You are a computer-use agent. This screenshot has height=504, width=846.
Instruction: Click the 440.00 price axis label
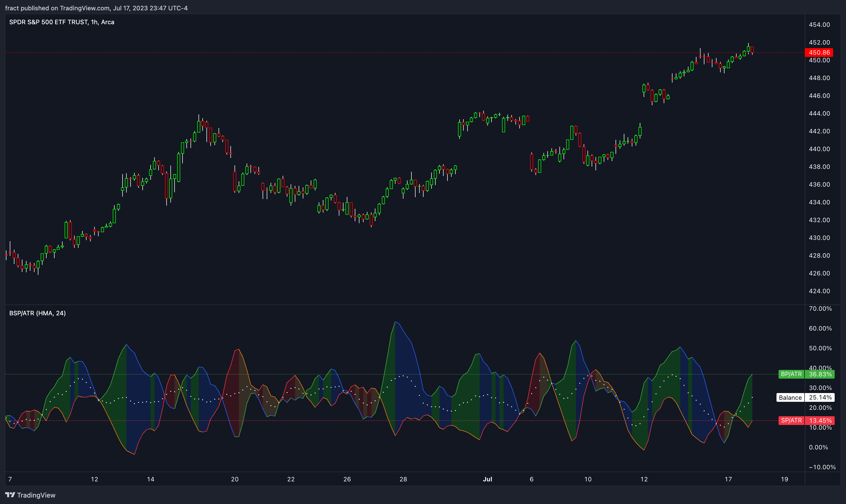(819, 149)
